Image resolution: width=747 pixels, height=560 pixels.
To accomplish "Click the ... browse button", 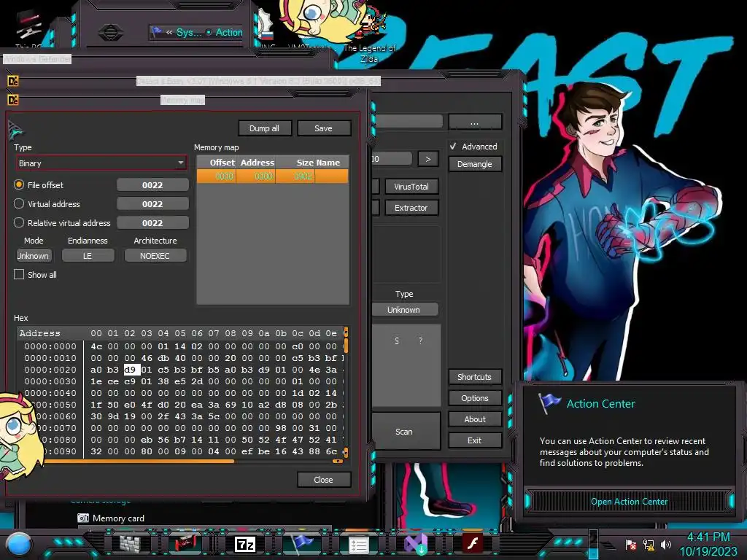I will pyautogui.click(x=475, y=122).
